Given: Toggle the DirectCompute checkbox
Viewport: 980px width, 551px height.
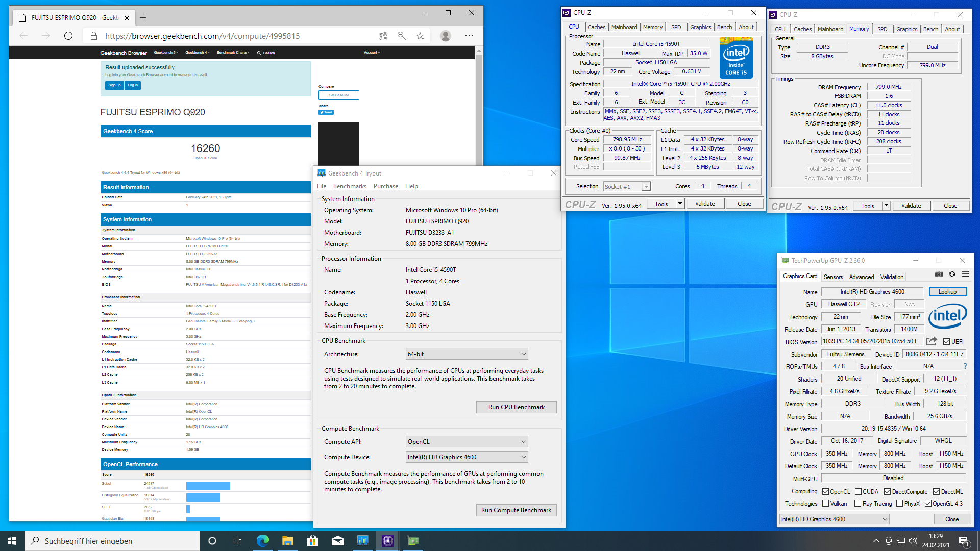Looking at the screenshot, I should click(x=887, y=492).
